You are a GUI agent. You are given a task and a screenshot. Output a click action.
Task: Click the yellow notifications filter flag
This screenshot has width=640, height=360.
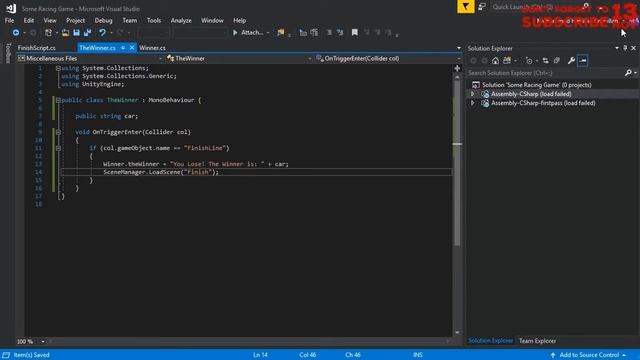click(466, 7)
